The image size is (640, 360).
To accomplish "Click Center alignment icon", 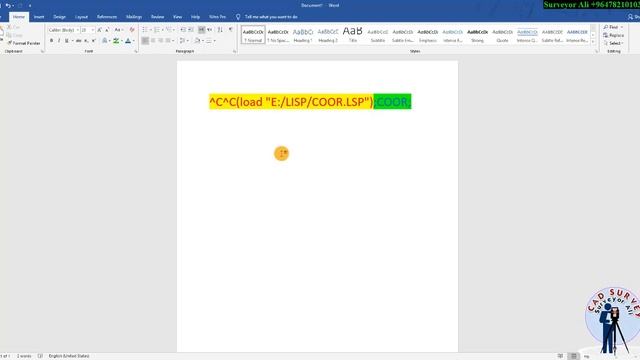I will (153, 41).
